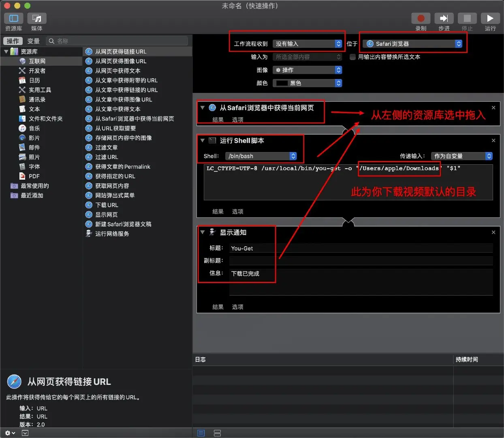The image size is (504, 438).
Task: Show 选项 of the Safari webpage action
Action: click(x=237, y=120)
